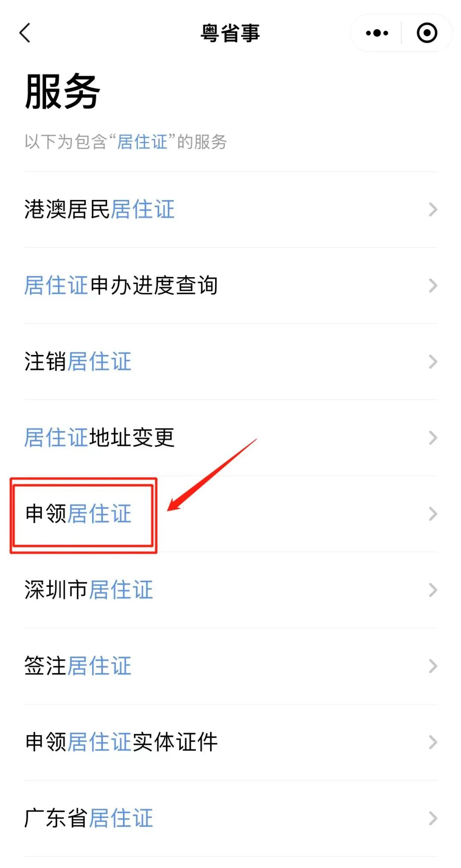Screen dimensions: 461x868
Task: Open 深圳市居住证 service
Action: click(230, 589)
